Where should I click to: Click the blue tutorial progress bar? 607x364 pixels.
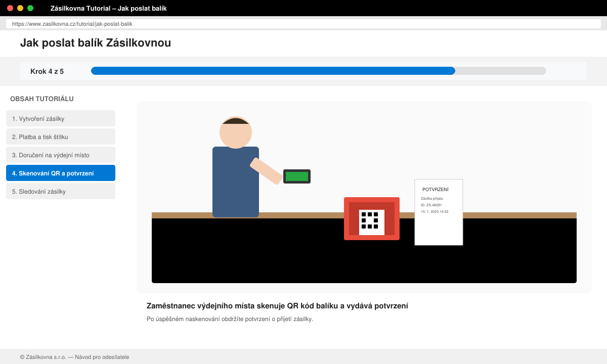click(273, 71)
